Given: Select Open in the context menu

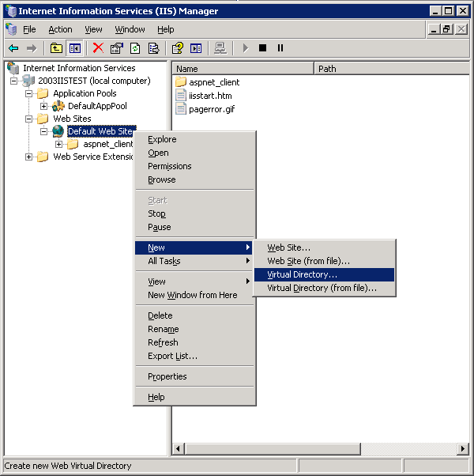Looking at the screenshot, I should click(x=194, y=153).
